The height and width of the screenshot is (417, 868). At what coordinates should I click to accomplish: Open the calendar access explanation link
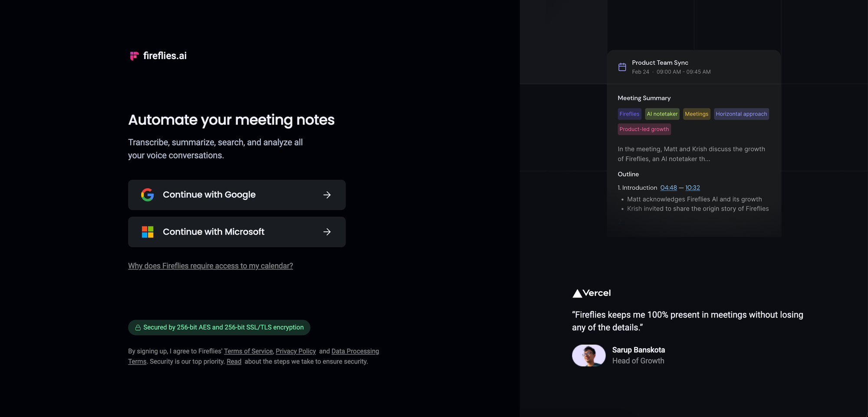(x=210, y=265)
